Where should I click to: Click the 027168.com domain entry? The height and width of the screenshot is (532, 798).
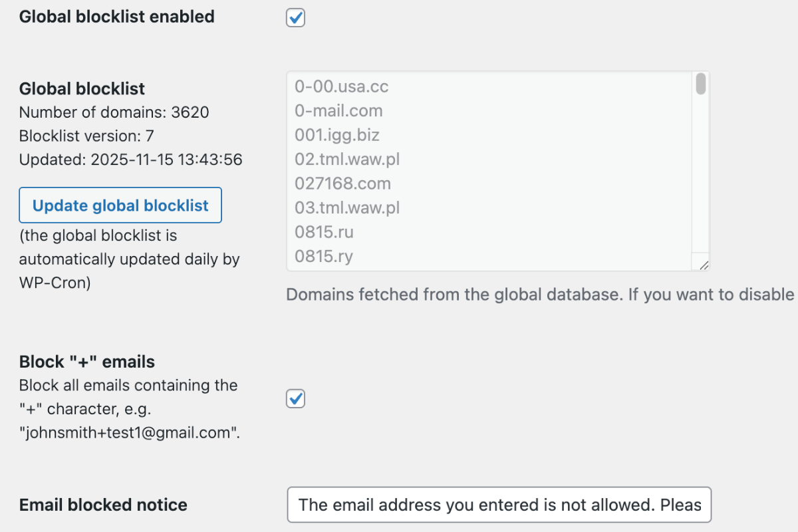click(x=343, y=184)
